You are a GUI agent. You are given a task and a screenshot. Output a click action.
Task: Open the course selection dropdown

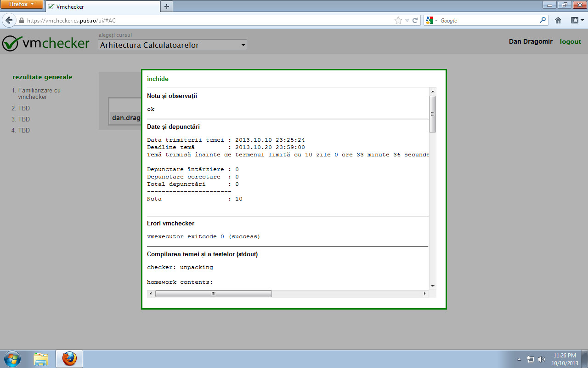point(172,45)
